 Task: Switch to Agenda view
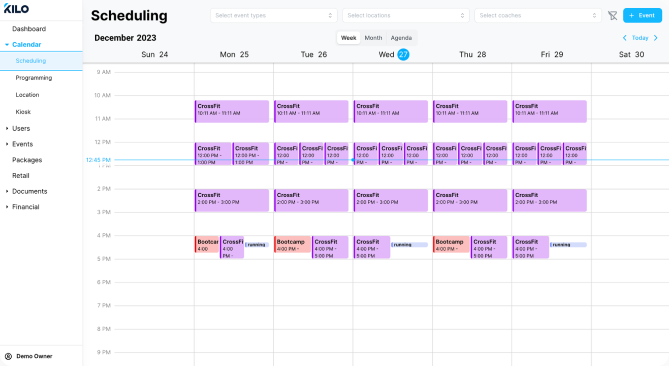401,38
